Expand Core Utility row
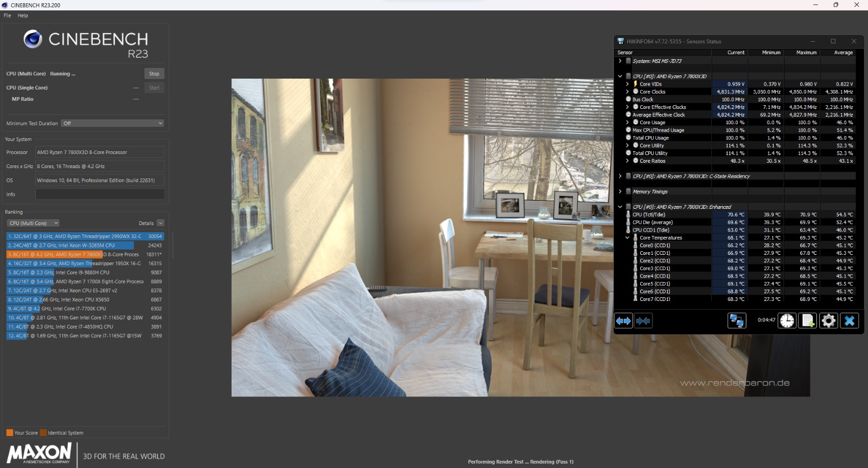The image size is (868, 468). 628,145
